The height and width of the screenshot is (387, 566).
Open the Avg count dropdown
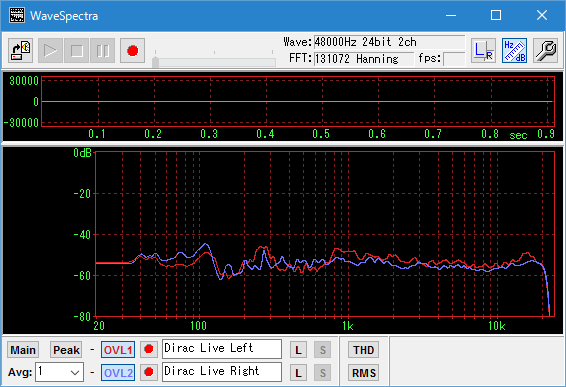(60, 372)
